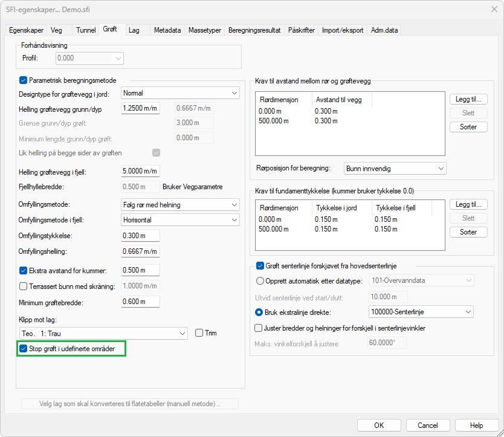
Task: Disable Ekstra avstand for kummer
Action: click(24, 270)
